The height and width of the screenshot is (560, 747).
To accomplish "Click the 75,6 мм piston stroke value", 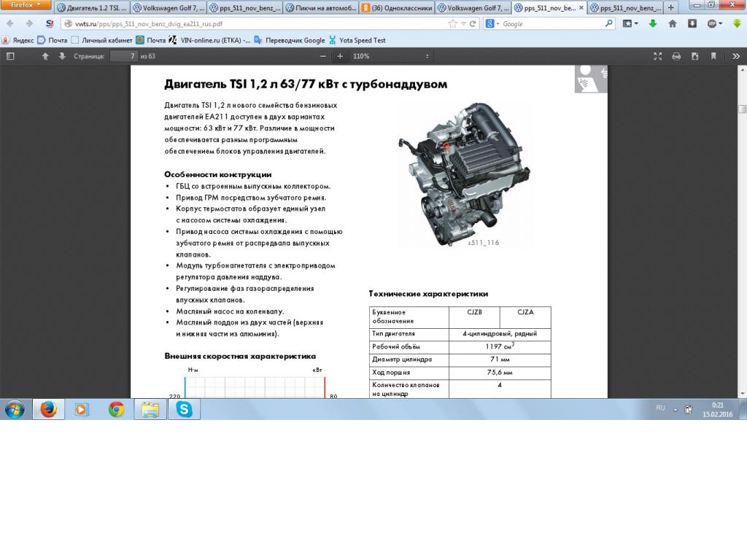I will pos(500,373).
